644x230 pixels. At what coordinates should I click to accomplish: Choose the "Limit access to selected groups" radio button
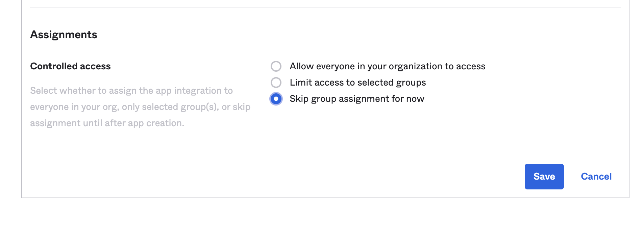276,83
